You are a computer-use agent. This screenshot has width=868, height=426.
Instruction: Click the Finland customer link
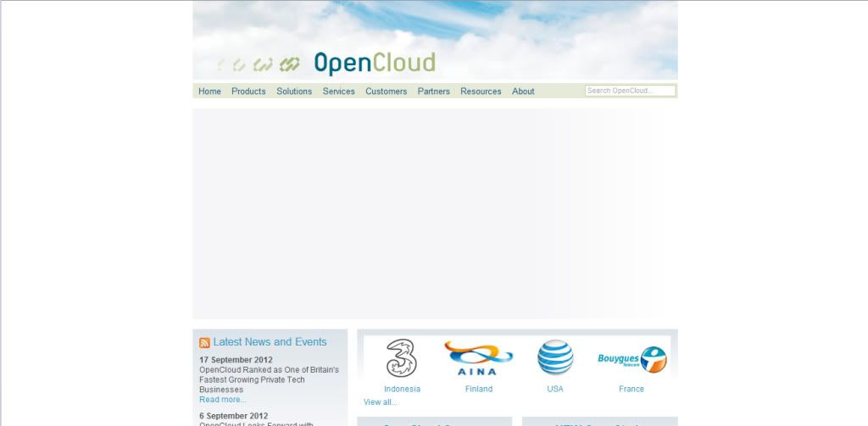479,389
